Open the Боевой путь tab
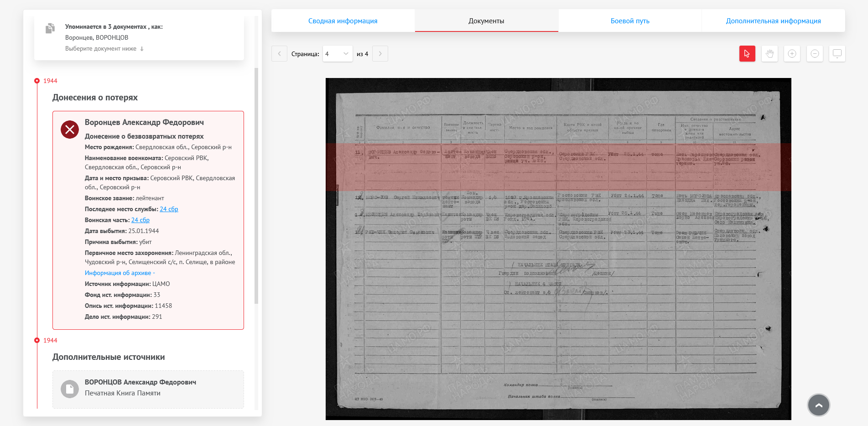The image size is (868, 426). click(629, 21)
